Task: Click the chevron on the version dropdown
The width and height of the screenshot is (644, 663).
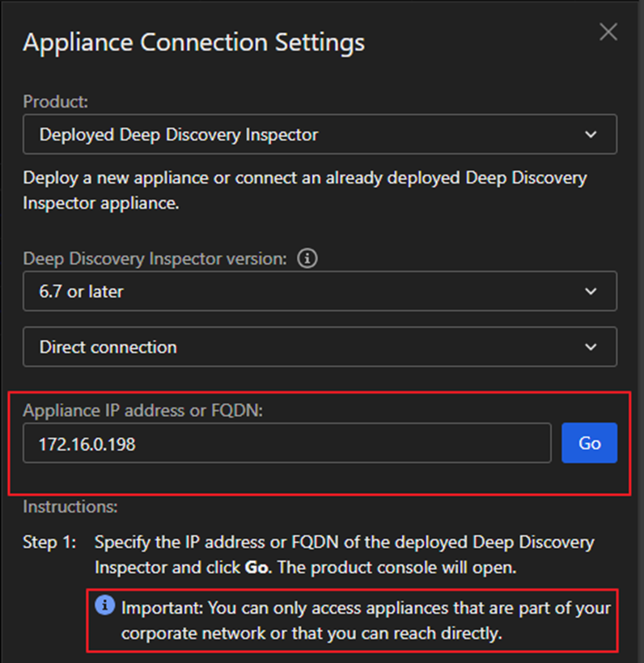Action: tap(591, 291)
